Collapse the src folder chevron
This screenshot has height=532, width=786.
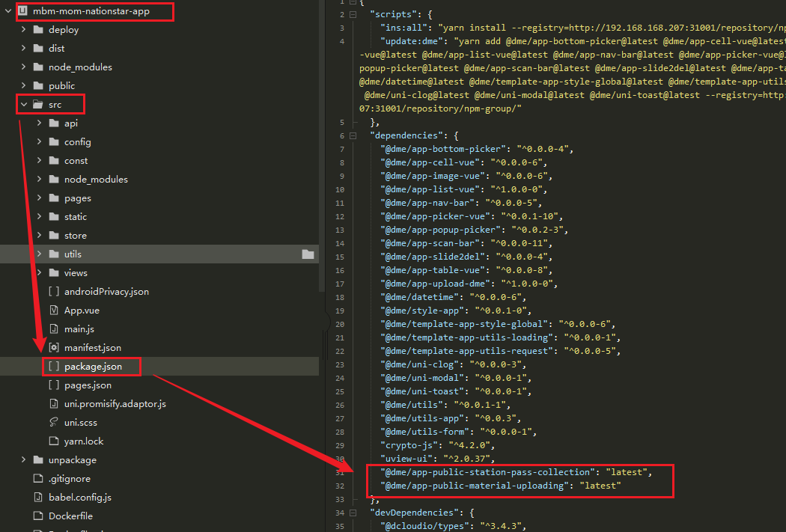click(x=24, y=105)
